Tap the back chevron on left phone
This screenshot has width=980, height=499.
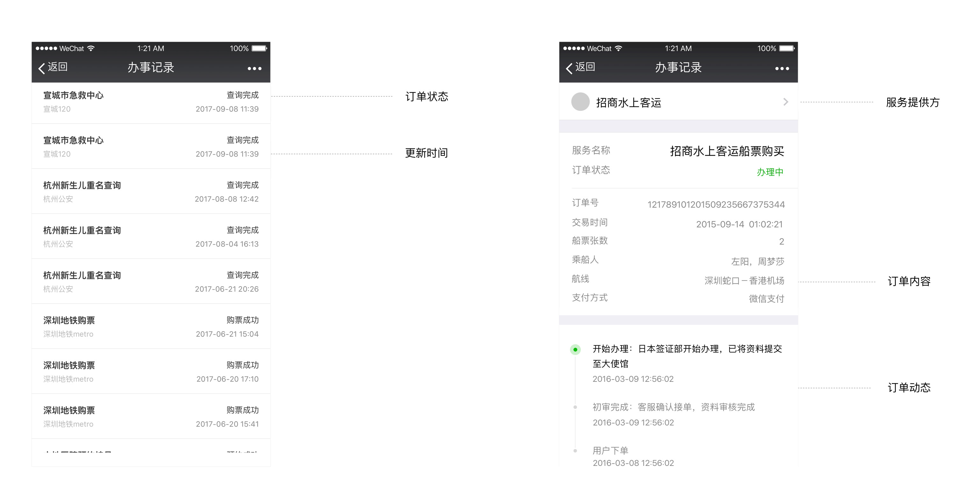coord(42,68)
